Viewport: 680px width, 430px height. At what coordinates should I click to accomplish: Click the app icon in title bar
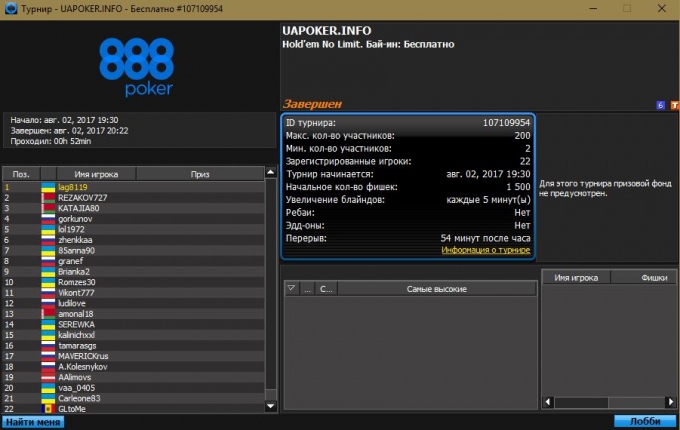[x=10, y=8]
